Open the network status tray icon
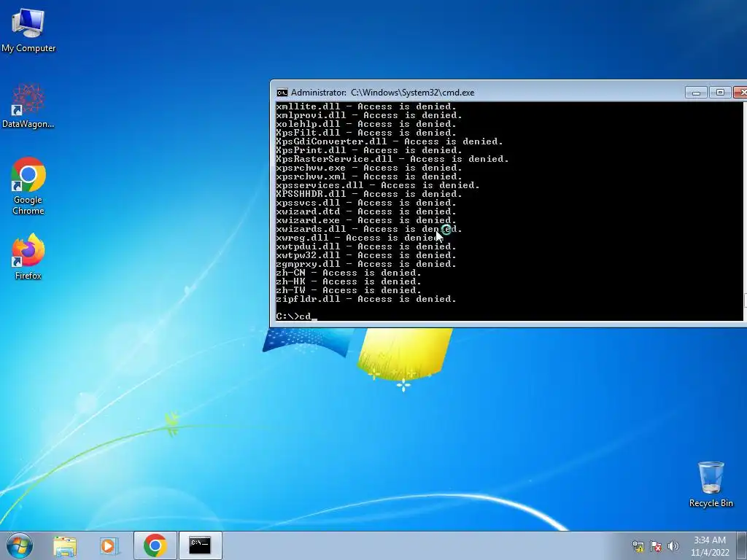747x560 pixels. (638, 546)
